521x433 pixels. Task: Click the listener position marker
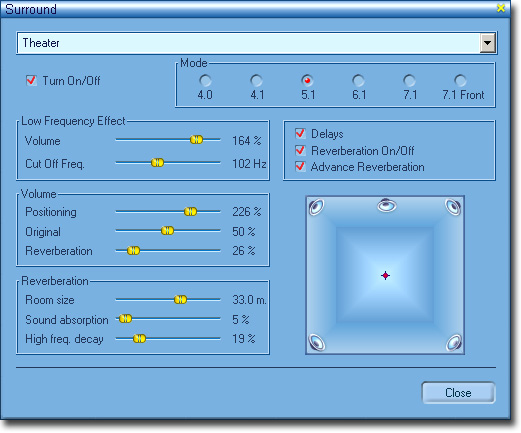[385, 276]
